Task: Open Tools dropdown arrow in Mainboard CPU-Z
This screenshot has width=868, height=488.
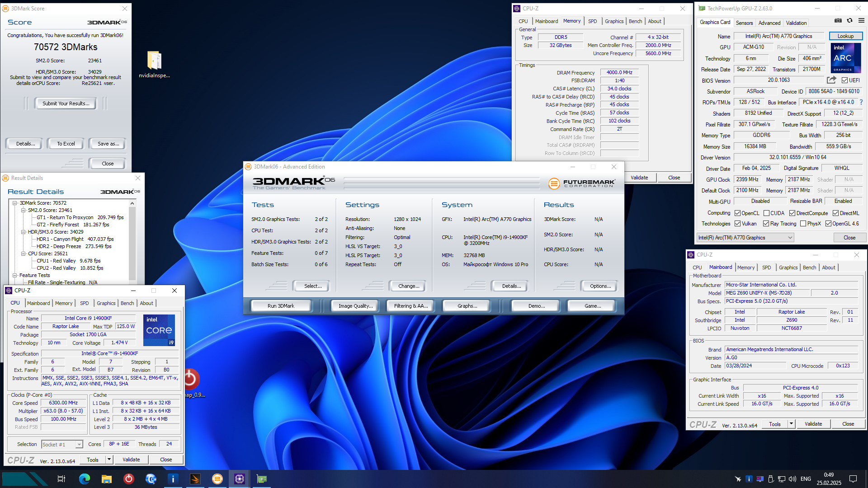Action: point(791,424)
